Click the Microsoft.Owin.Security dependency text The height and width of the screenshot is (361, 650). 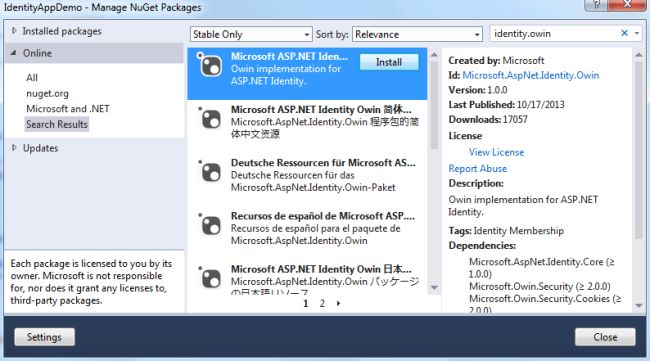click(540, 286)
